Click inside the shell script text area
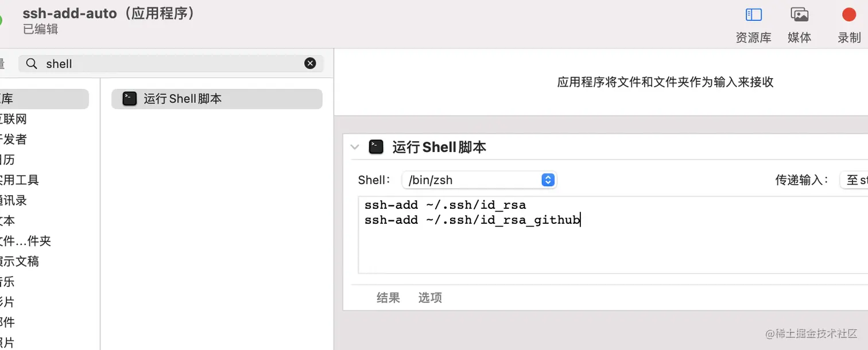Image resolution: width=868 pixels, height=350 pixels. 613,235
